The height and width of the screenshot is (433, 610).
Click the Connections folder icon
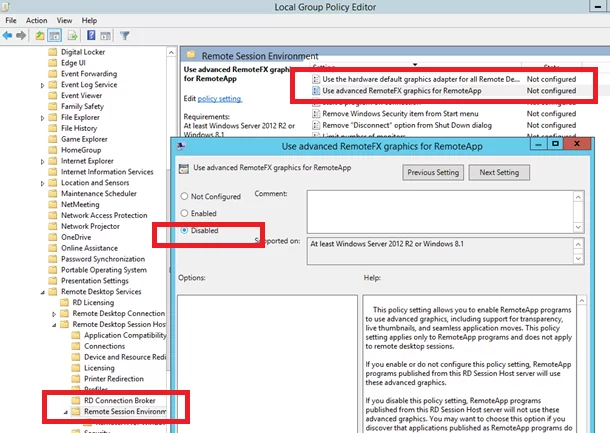point(76,346)
